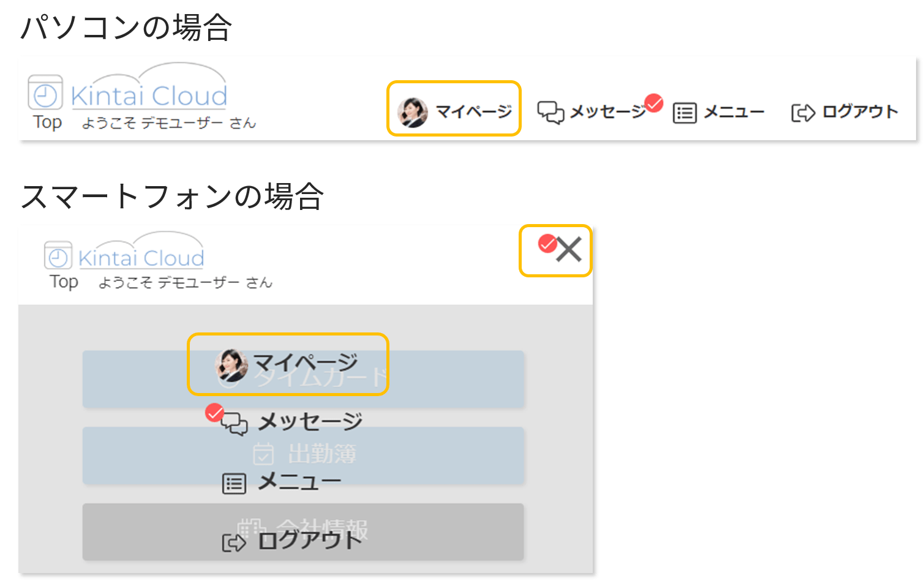Click the red check badge beside the X
Screen dimensions: 924x581
[547, 243]
